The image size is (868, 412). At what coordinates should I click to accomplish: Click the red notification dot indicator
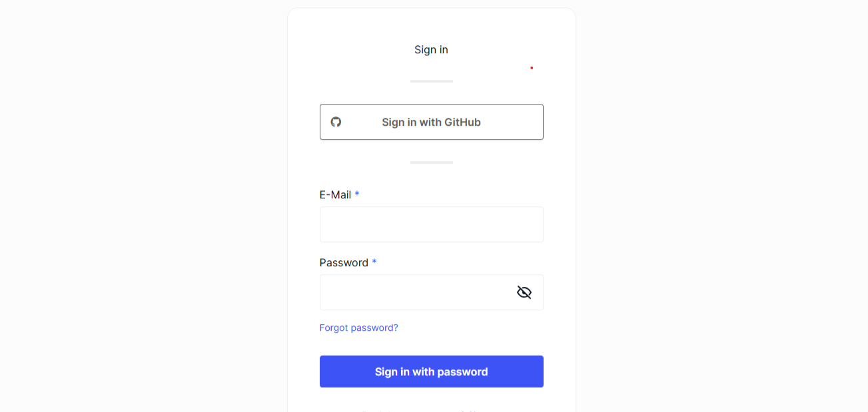pyautogui.click(x=532, y=68)
